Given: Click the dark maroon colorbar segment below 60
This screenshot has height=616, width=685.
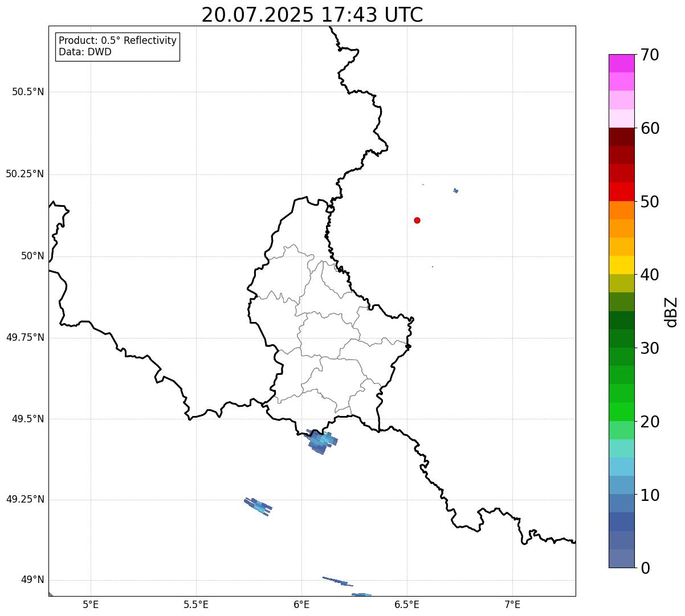Looking at the screenshot, I should pos(621,137).
